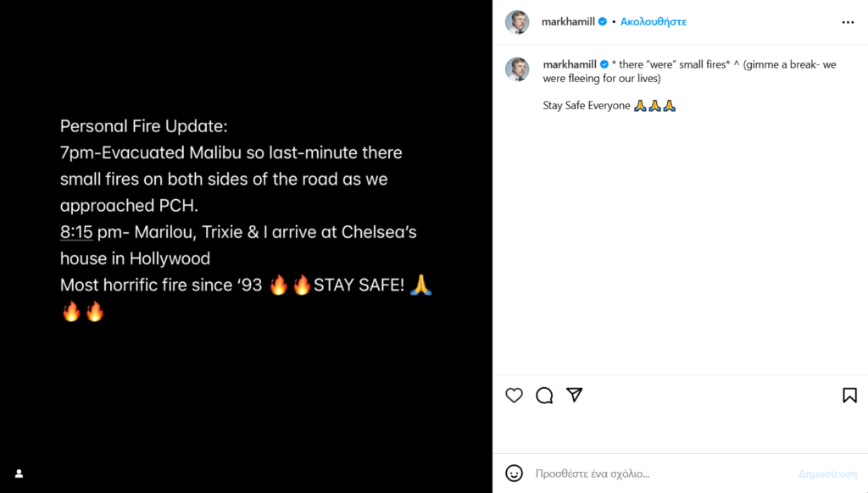Open the emoji picker in comment box
Screen dimensions: 868x493
(514, 474)
